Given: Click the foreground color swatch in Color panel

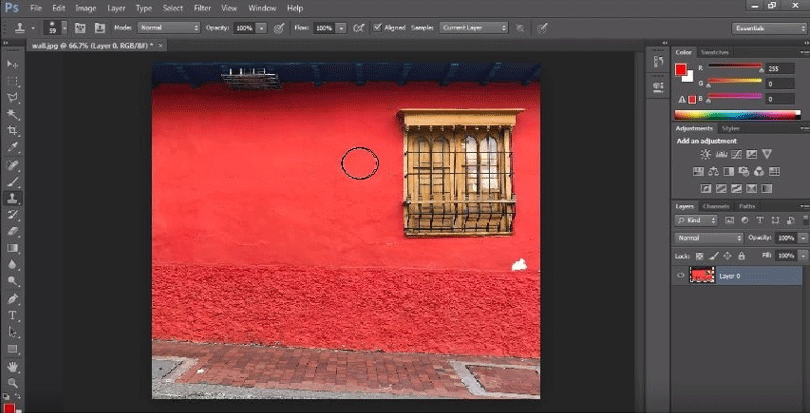Looking at the screenshot, I should (x=680, y=69).
